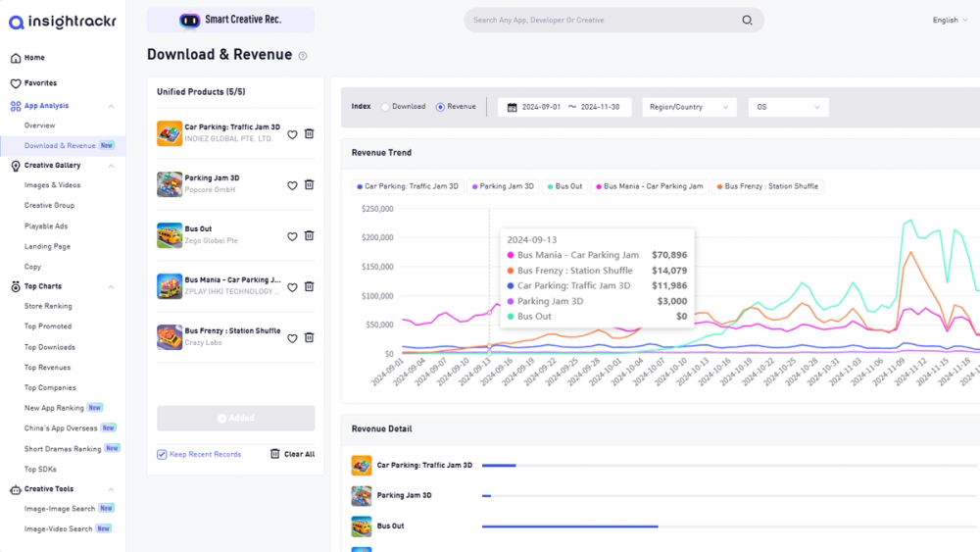Open Top Revenues menu item
Viewport: 980px width, 552px height.
pos(47,368)
